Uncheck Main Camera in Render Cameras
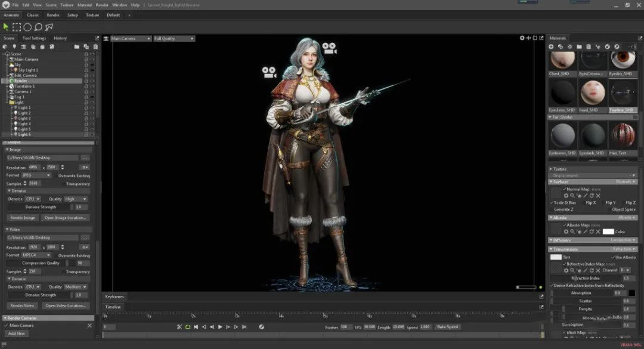Image resolution: width=644 pixels, height=349 pixels. coord(6,326)
